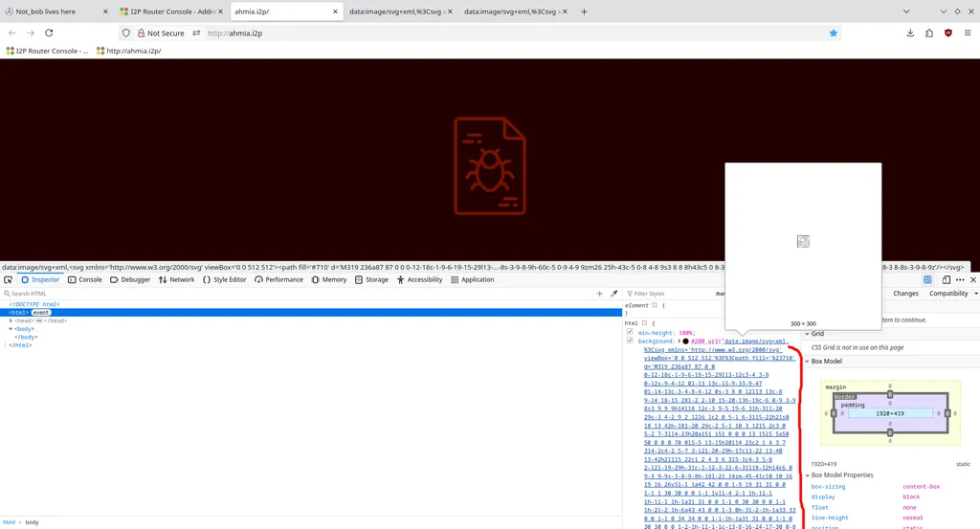
Task: Open the DevTools three-dot options menu
Action: (x=961, y=279)
